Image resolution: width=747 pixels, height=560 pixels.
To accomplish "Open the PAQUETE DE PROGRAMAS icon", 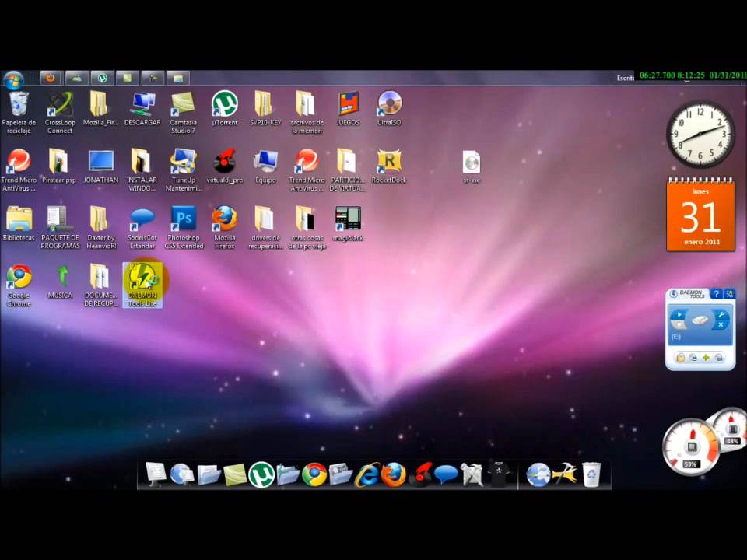I will tap(60, 228).
